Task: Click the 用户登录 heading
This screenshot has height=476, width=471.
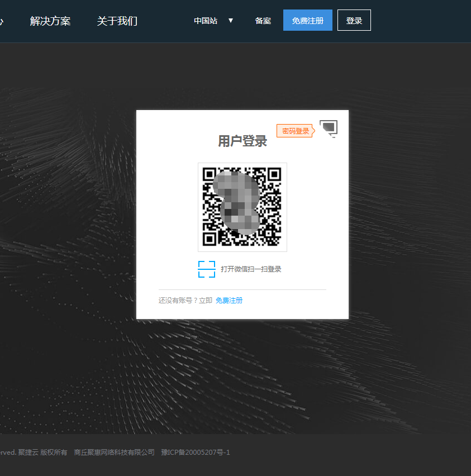Action: [242, 141]
